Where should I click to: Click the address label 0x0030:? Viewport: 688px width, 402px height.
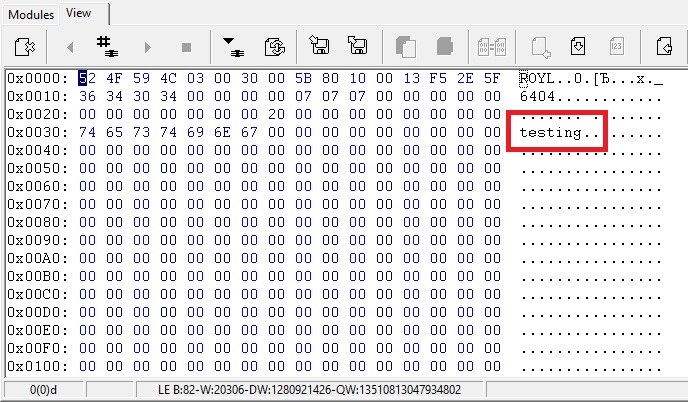(x=38, y=133)
